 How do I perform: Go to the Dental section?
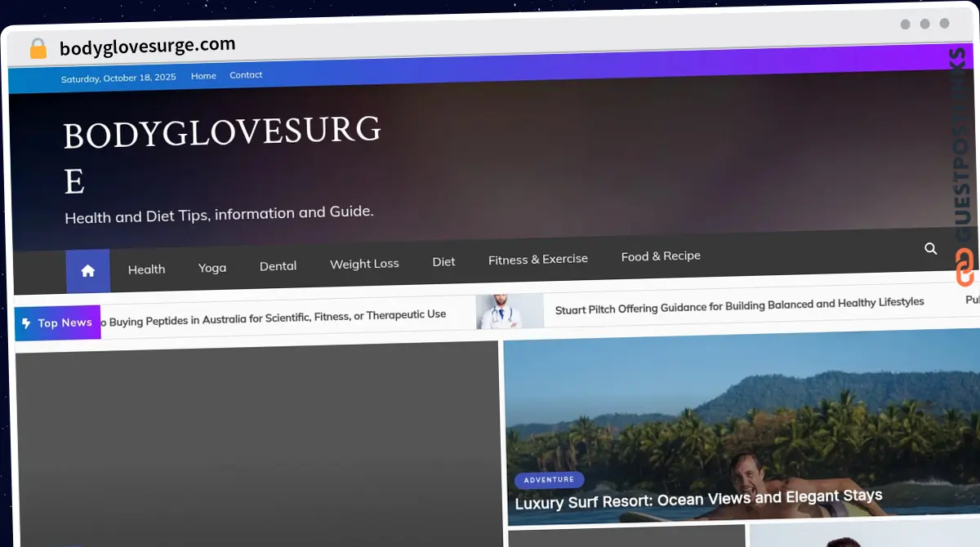278,265
